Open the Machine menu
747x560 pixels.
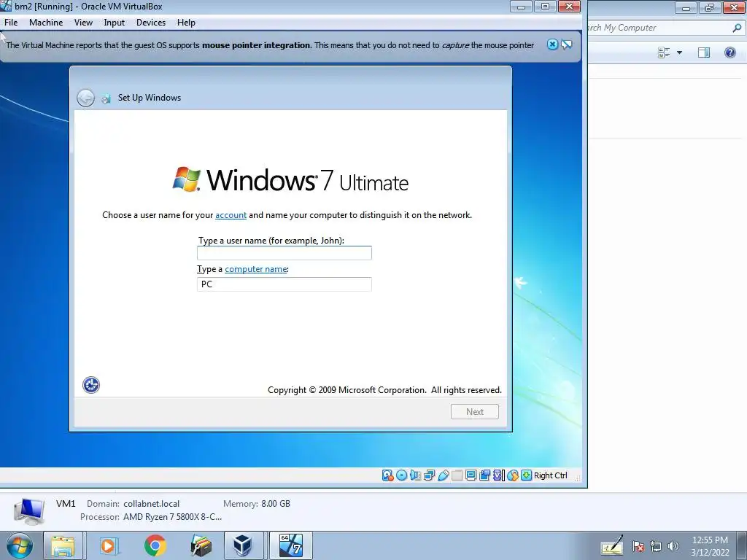46,23
